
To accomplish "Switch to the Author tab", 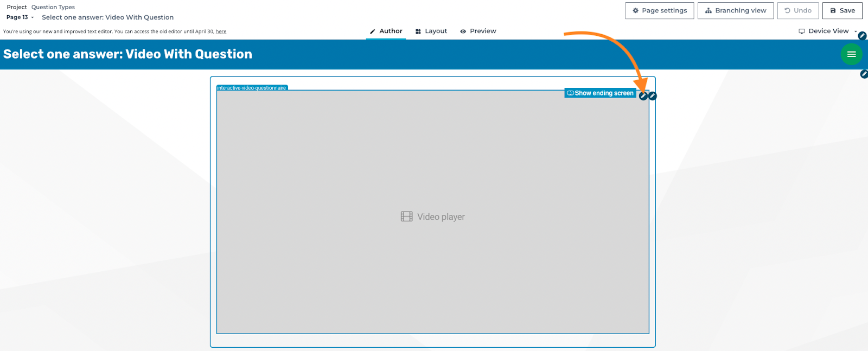I will 386,31.
